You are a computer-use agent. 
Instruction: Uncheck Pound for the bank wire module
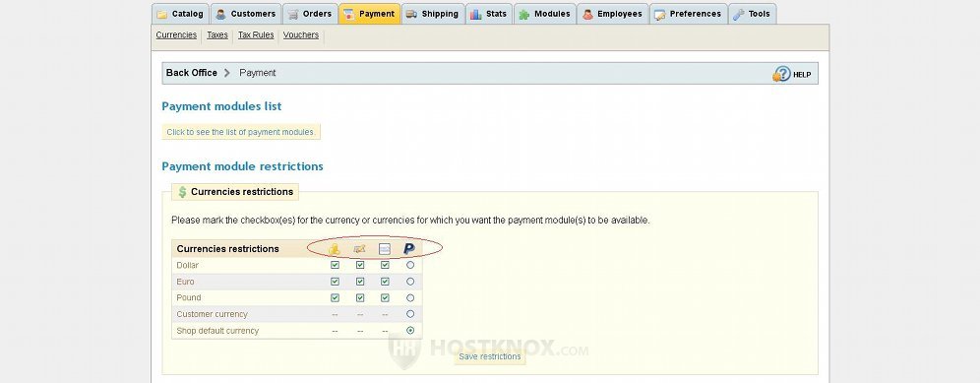(385, 298)
